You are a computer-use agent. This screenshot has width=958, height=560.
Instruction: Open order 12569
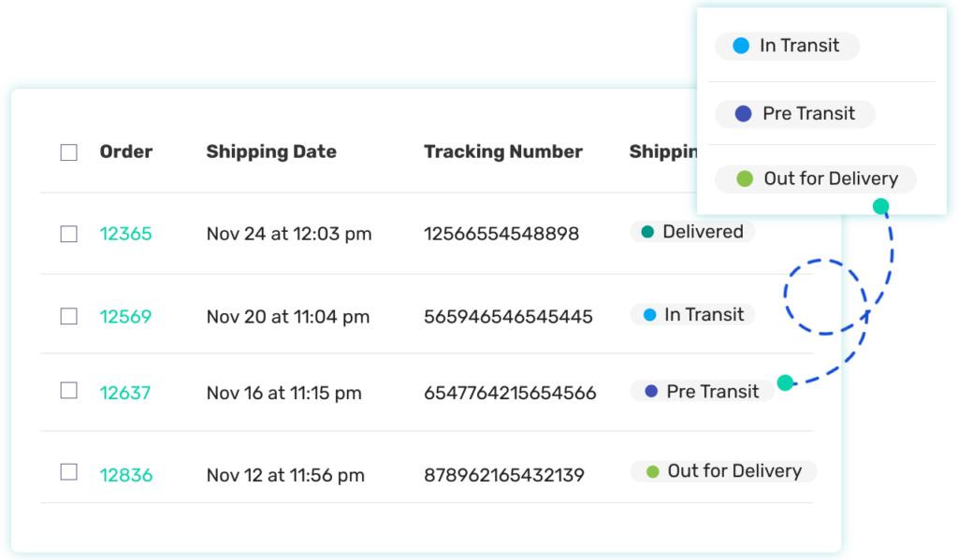click(x=125, y=317)
